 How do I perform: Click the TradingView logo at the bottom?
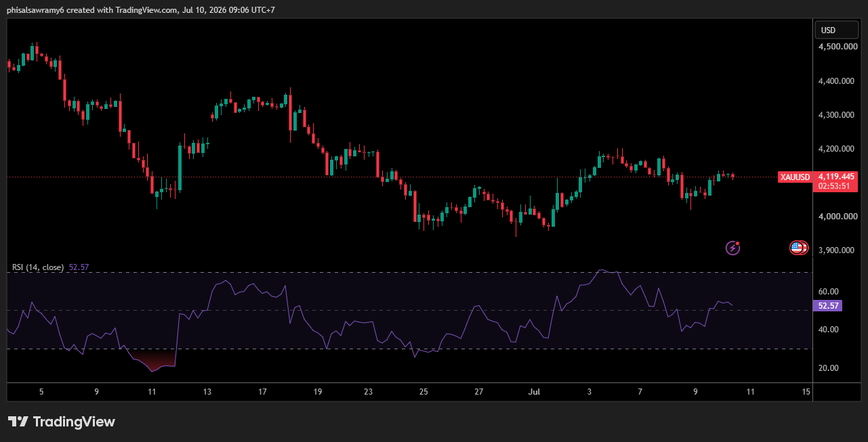coord(62,422)
